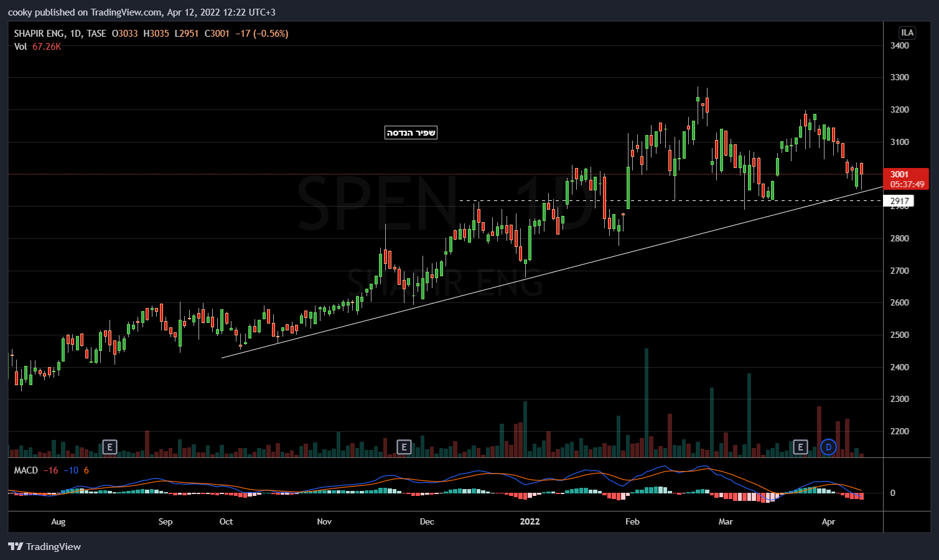Image resolution: width=939 pixels, height=560 pixels.
Task: Click the 3100 price axis label
Action: [x=900, y=142]
